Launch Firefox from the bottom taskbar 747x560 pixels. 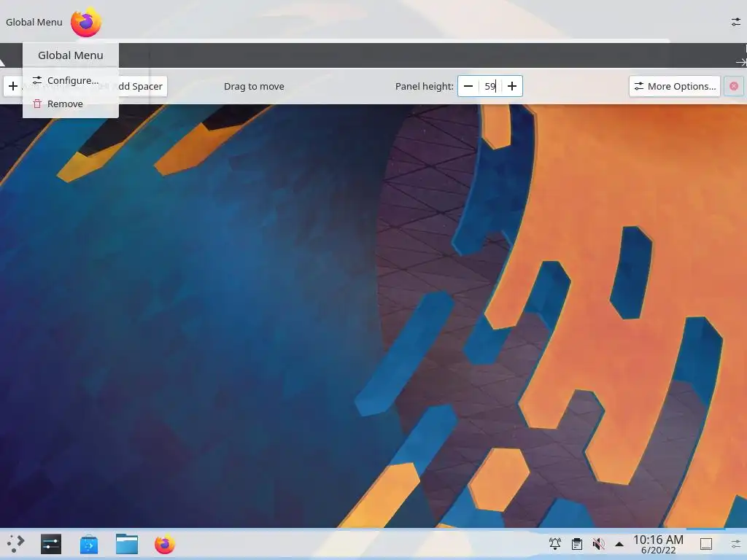[x=165, y=544]
